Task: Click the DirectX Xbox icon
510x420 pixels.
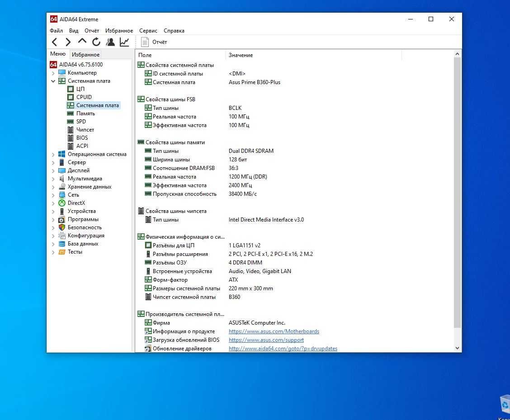Action: tap(62, 203)
